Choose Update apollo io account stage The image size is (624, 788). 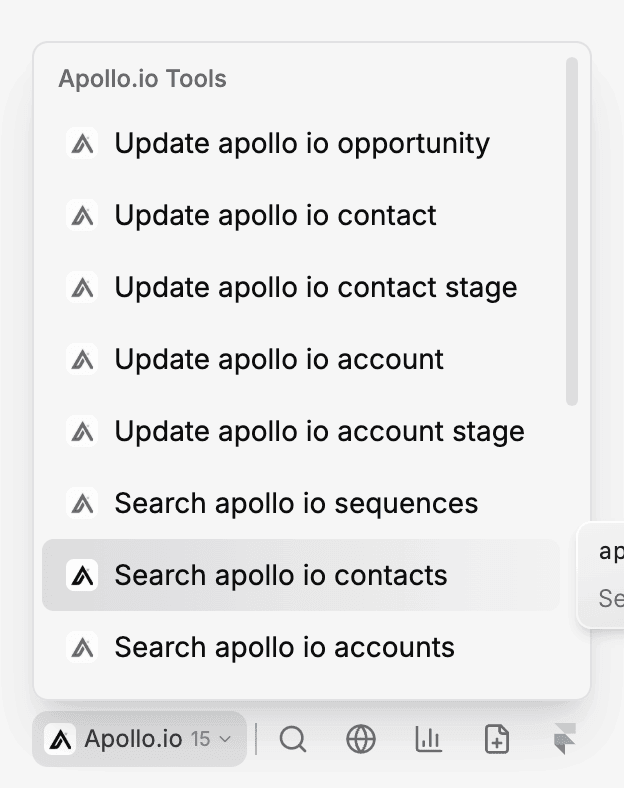click(319, 431)
